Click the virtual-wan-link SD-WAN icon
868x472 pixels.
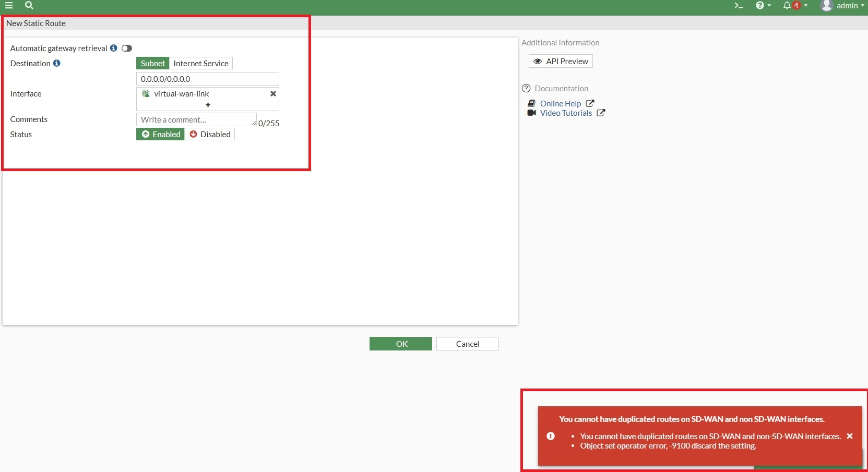click(146, 93)
